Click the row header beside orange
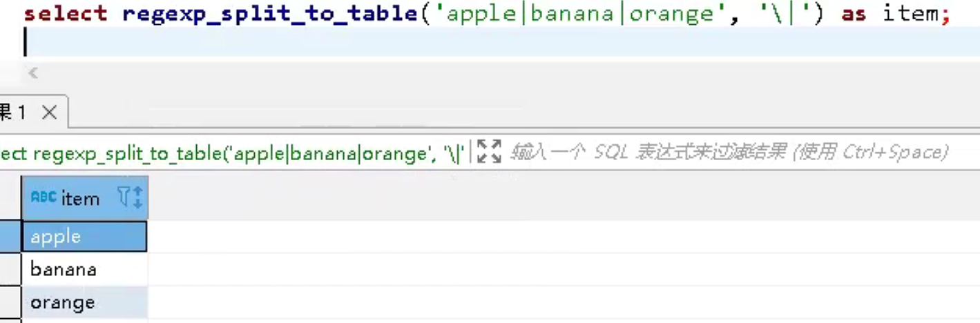The width and height of the screenshot is (980, 323). 10,302
